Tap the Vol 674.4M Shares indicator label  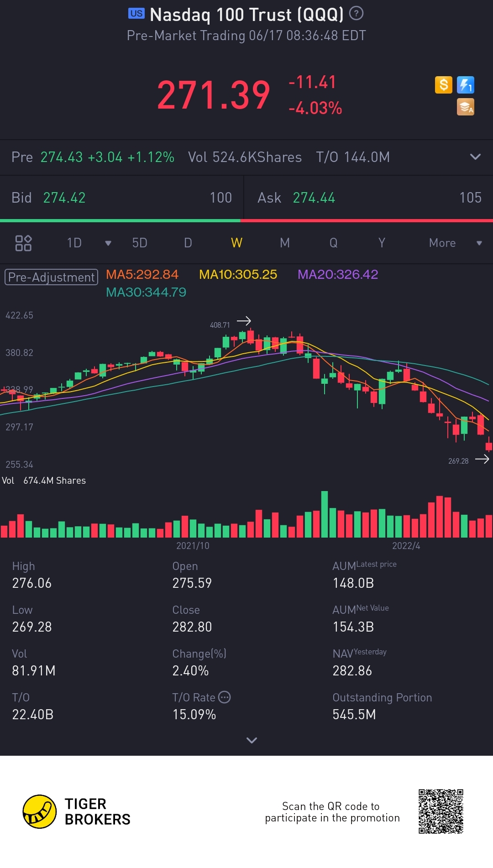pos(44,481)
